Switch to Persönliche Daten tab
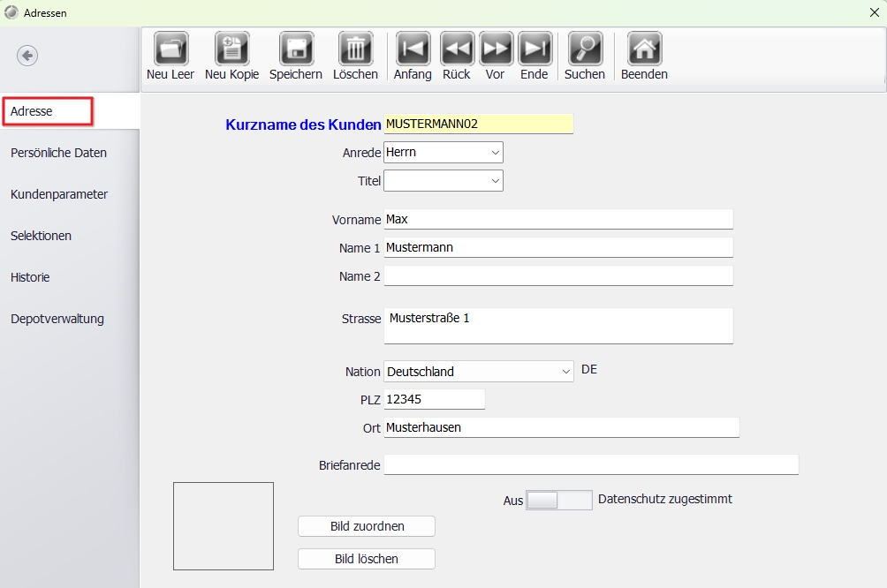887x588 pixels. pyautogui.click(x=59, y=153)
